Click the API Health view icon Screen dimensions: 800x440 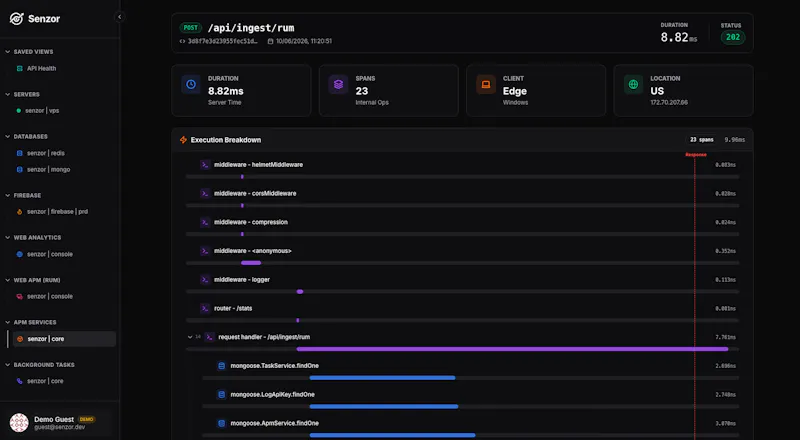[x=19, y=68]
